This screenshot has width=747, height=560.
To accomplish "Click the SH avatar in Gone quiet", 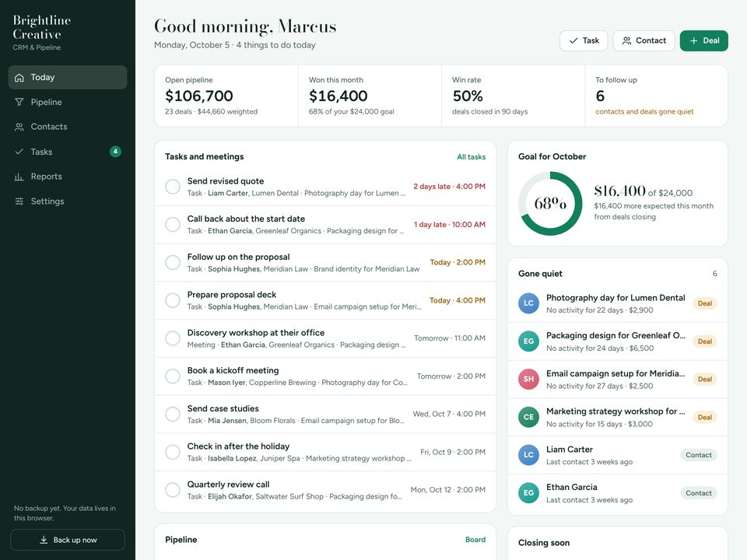I will pos(528,379).
